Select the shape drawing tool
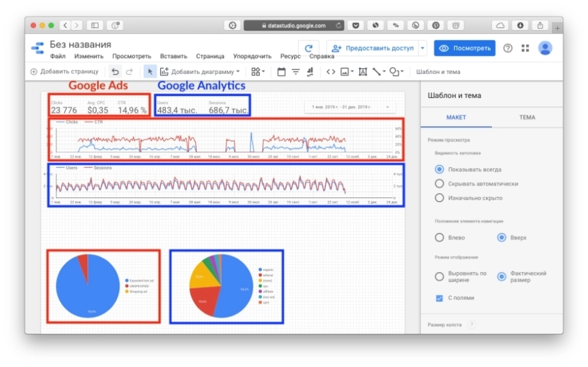Image resolution: width=588 pixels, height=367 pixels. 394,71
